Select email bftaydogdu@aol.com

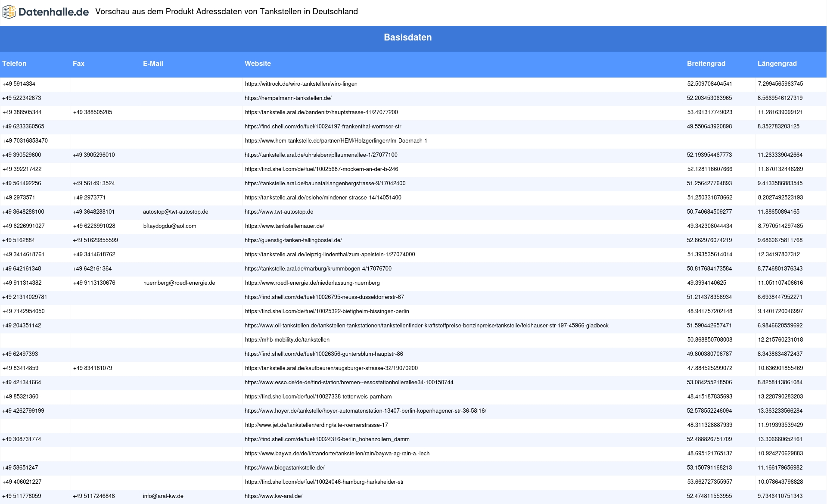pos(170,226)
